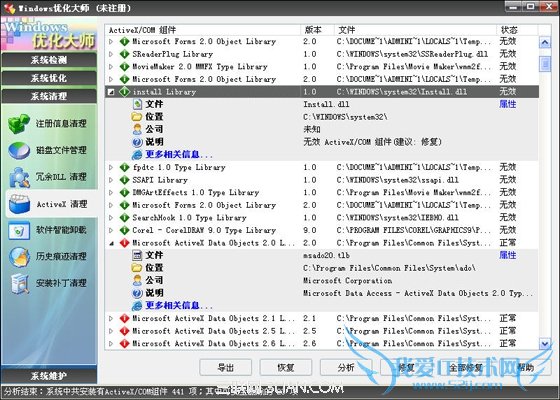560x400 pixels.
Task: Click the folder icon beside the ado\ path
Action: pyautogui.click(x=136, y=268)
